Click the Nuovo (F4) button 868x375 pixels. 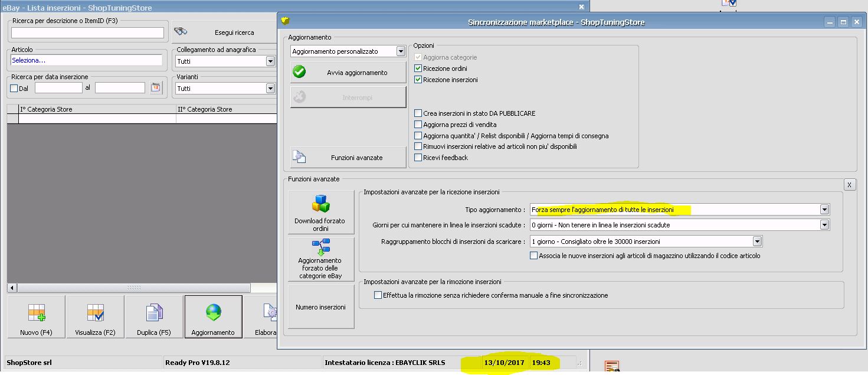36,317
